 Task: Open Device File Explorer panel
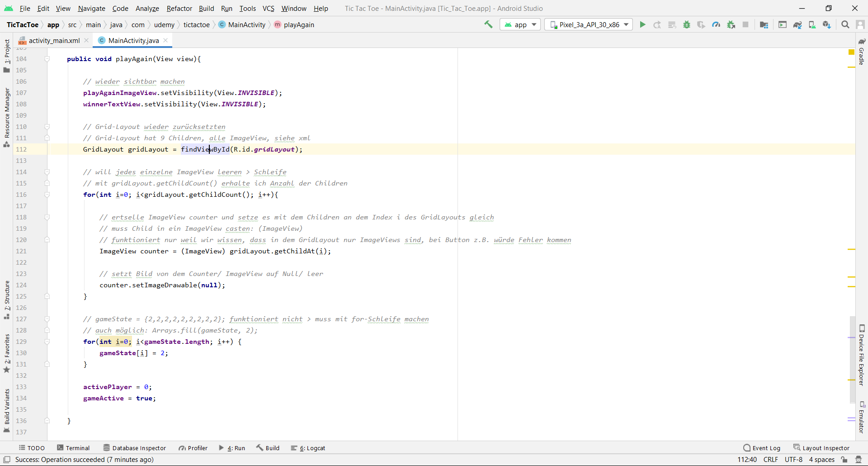point(862,355)
